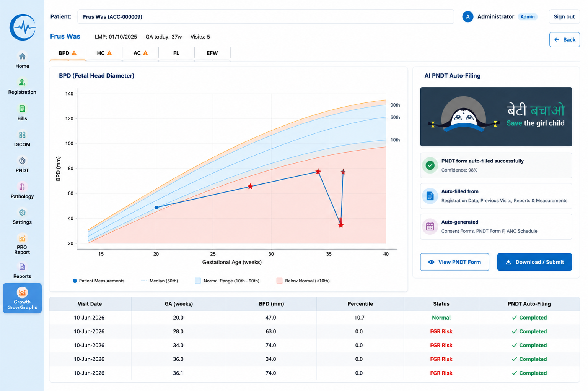Click the 20-week blue data point
The height and width of the screenshot is (391, 588).
[156, 208]
